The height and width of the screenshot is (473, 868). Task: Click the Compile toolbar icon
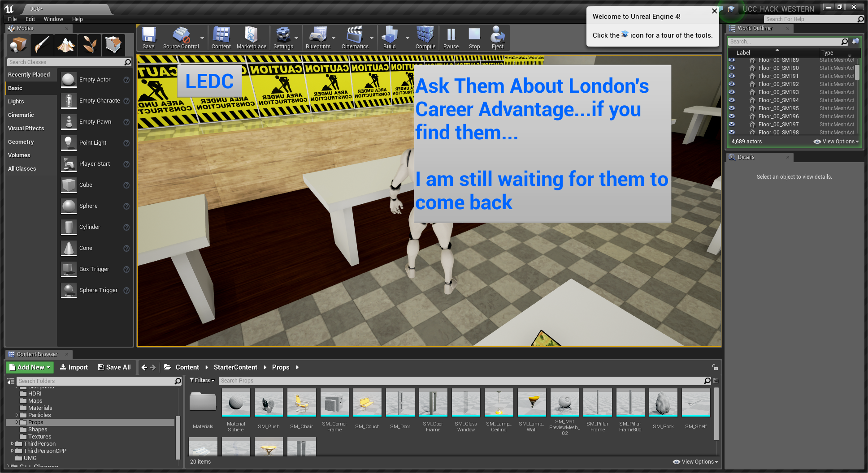[x=425, y=38]
